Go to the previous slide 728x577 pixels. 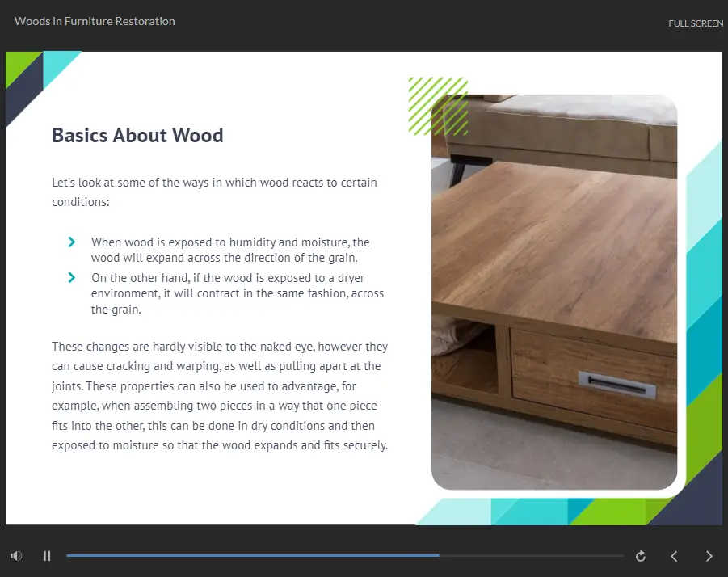point(674,556)
